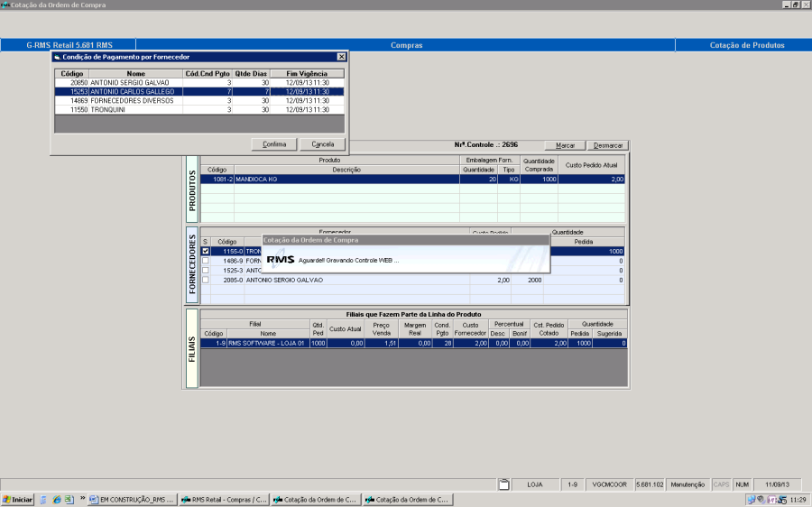Click the third quick launch icon before the chevron
Viewport: 812px width, 507px height.
tap(69, 500)
